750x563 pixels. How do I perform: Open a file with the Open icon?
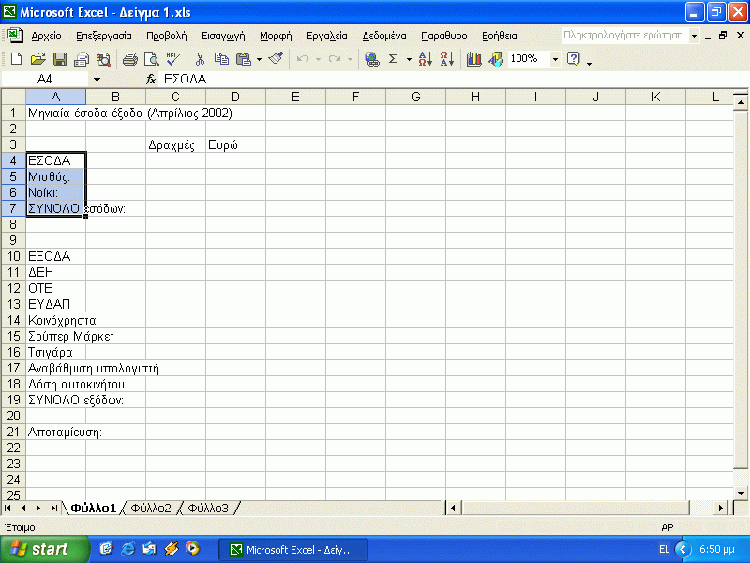pyautogui.click(x=38, y=59)
